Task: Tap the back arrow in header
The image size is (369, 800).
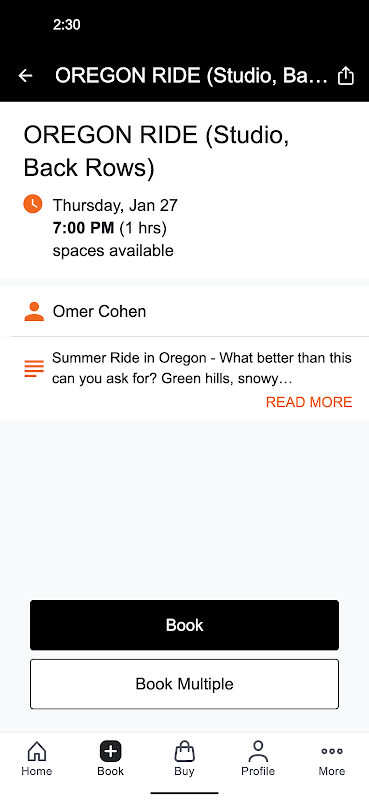Action: [25, 76]
